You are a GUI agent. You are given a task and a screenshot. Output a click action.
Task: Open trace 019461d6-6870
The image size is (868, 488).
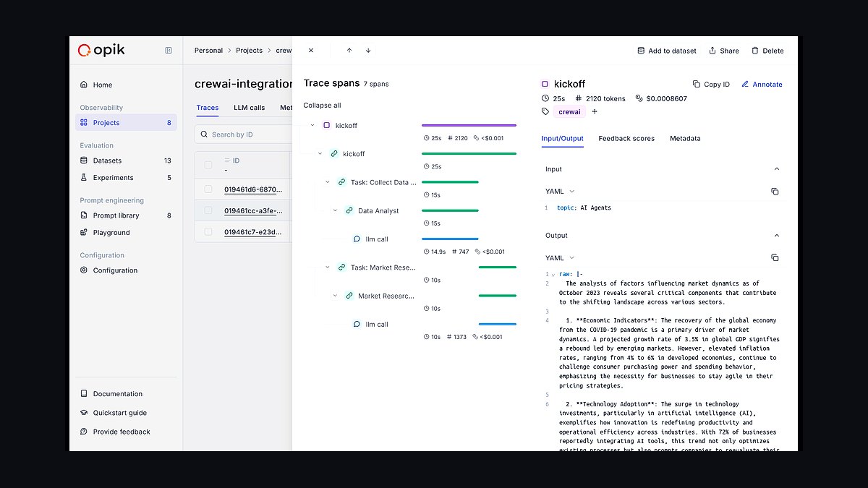click(x=253, y=189)
